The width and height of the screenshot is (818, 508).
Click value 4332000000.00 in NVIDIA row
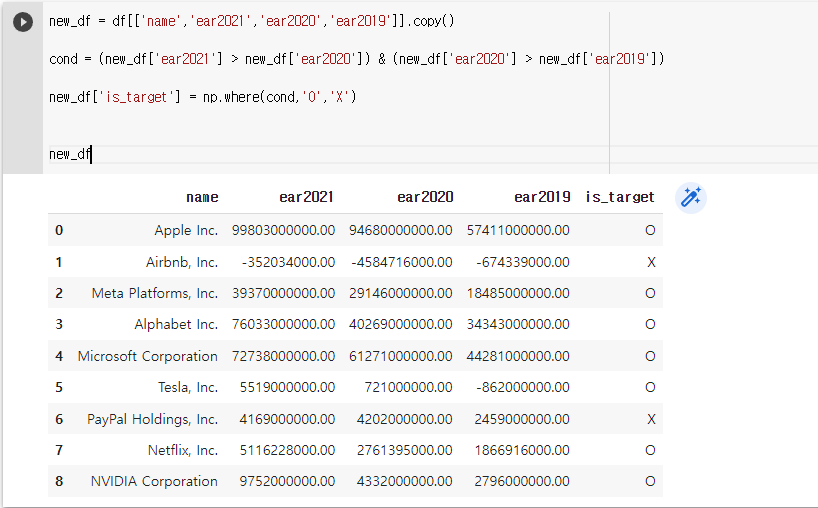[405, 481]
